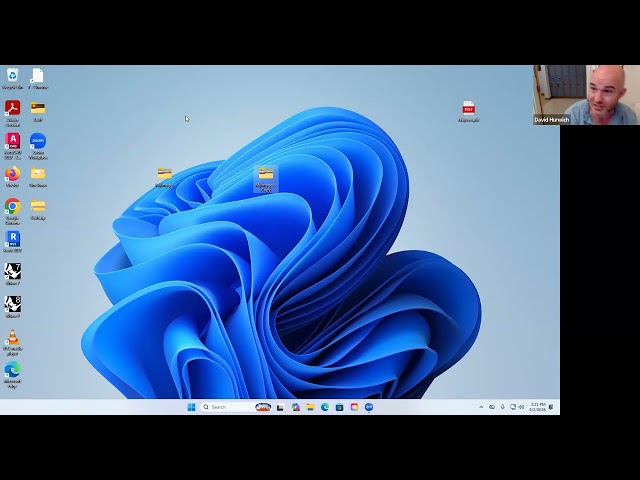640x480 pixels.
Task: Open the Windows Start menu
Action: coord(191,407)
